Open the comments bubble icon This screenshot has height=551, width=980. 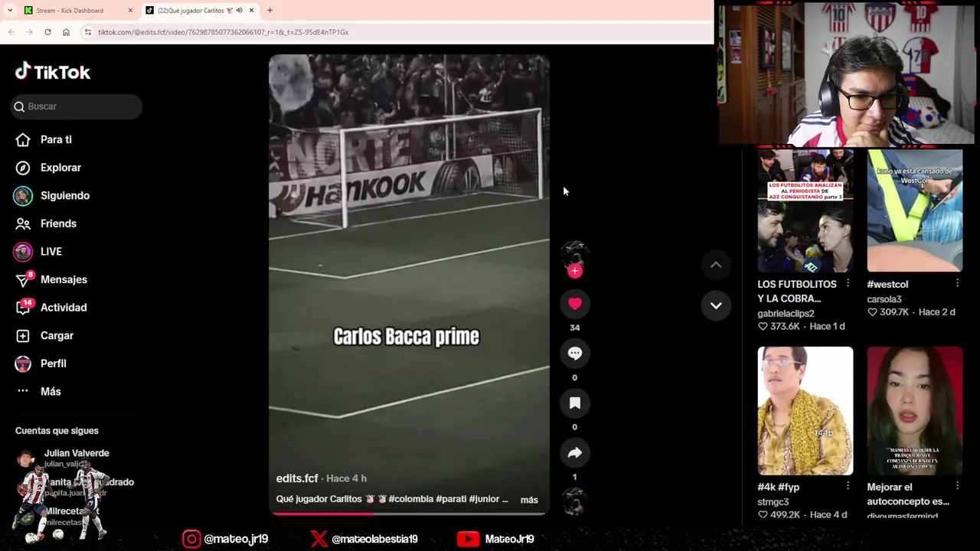click(x=575, y=353)
